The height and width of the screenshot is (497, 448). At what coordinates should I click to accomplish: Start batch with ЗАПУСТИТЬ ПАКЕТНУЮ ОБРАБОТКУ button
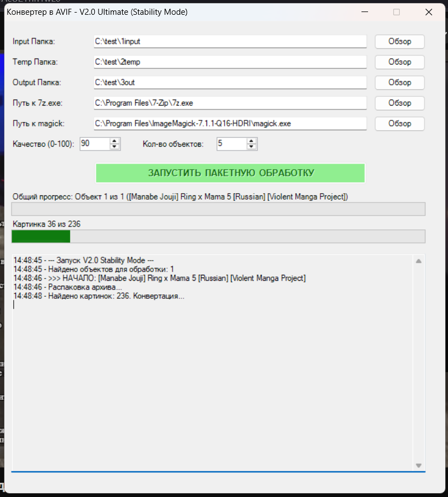231,173
